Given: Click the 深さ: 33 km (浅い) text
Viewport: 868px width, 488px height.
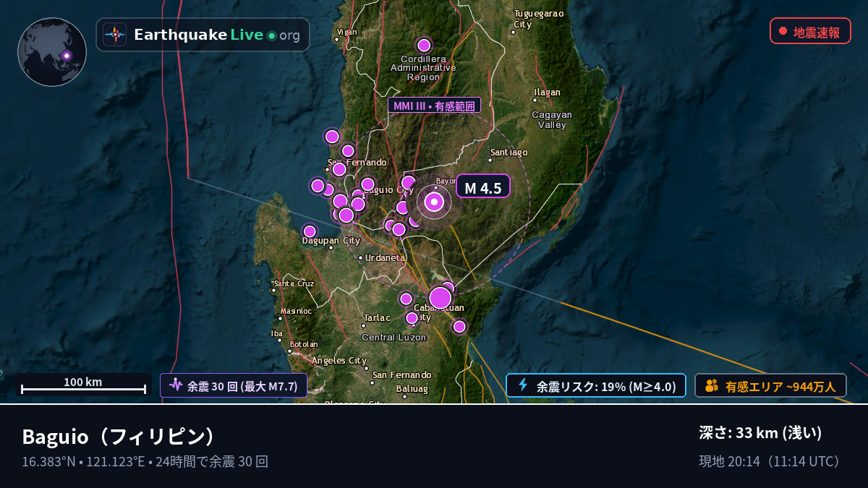Looking at the screenshot, I should coord(760,433).
